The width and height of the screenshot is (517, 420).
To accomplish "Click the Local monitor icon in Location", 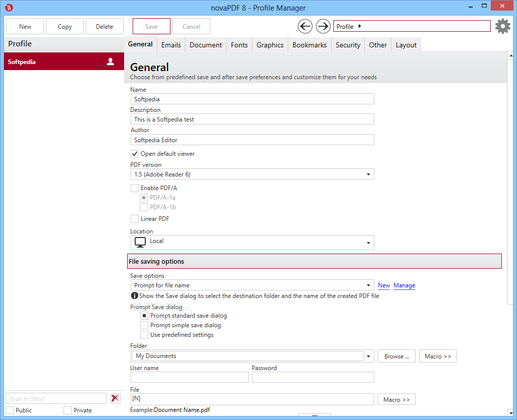I will (x=140, y=243).
